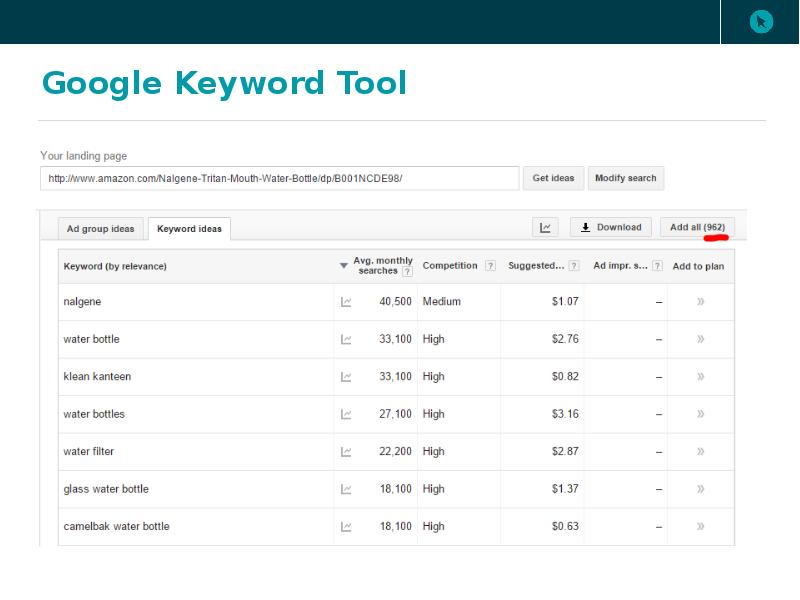Click the Modify search button
Viewport: 800px width, 600px height.
[x=625, y=178]
